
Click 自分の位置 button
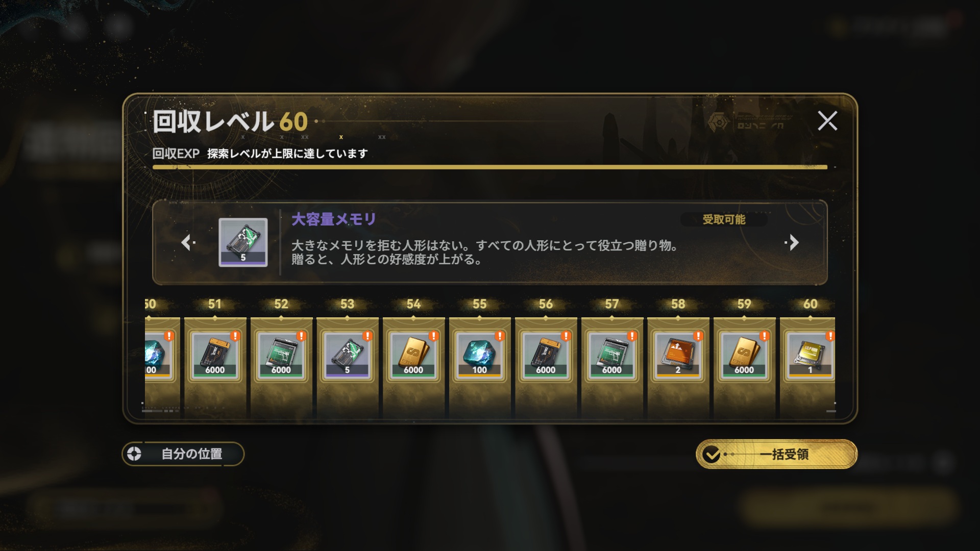point(183,454)
